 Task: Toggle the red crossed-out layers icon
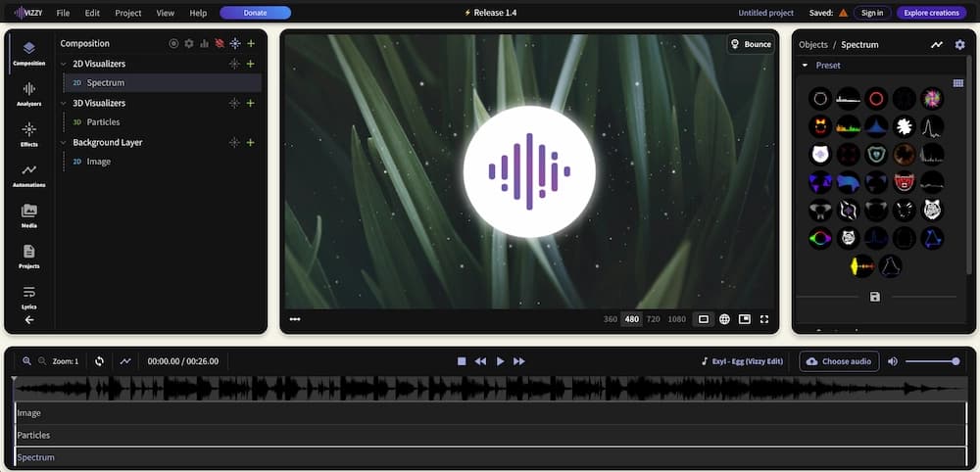[x=220, y=44]
